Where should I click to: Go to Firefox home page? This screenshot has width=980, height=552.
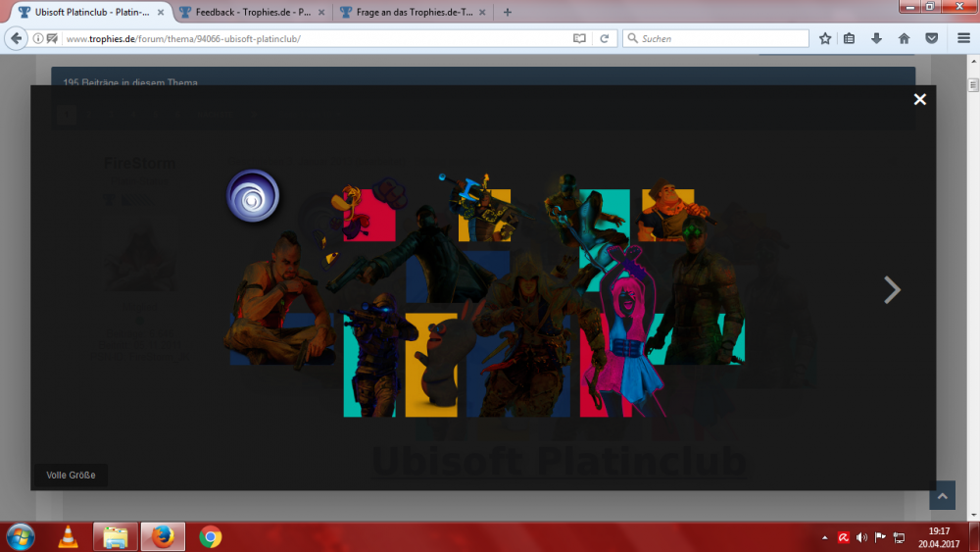(904, 38)
